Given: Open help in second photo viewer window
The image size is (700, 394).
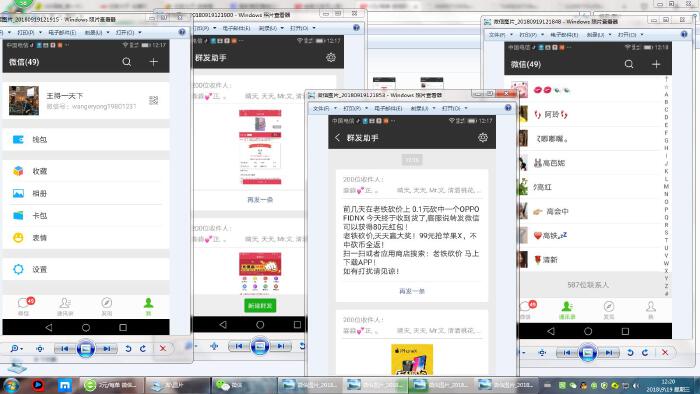Looking at the screenshot, I should [356, 28].
